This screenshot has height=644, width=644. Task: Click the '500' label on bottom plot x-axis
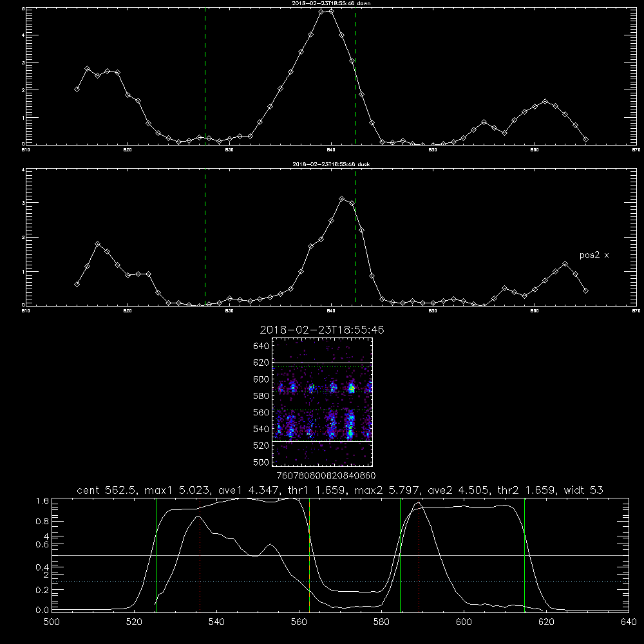pyautogui.click(x=52, y=622)
